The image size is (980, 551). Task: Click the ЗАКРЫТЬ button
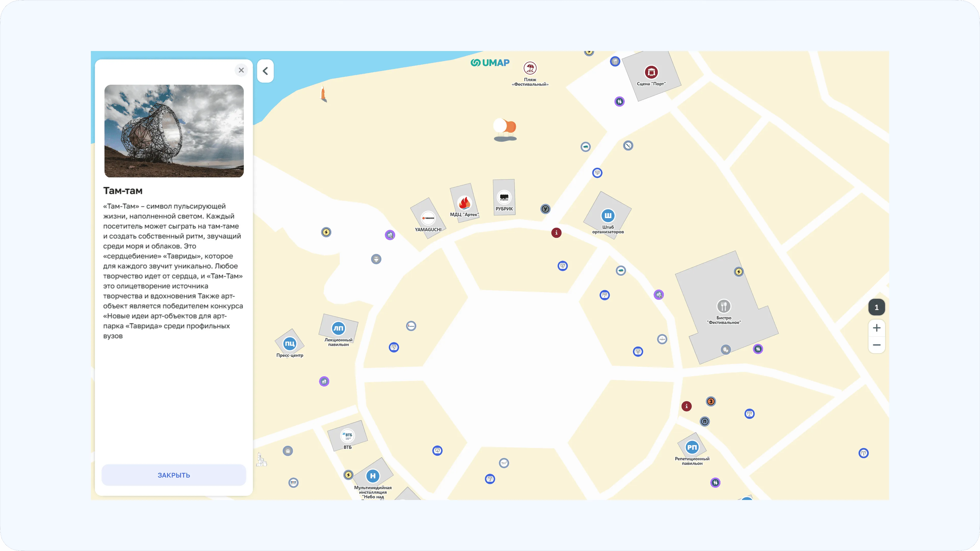174,475
